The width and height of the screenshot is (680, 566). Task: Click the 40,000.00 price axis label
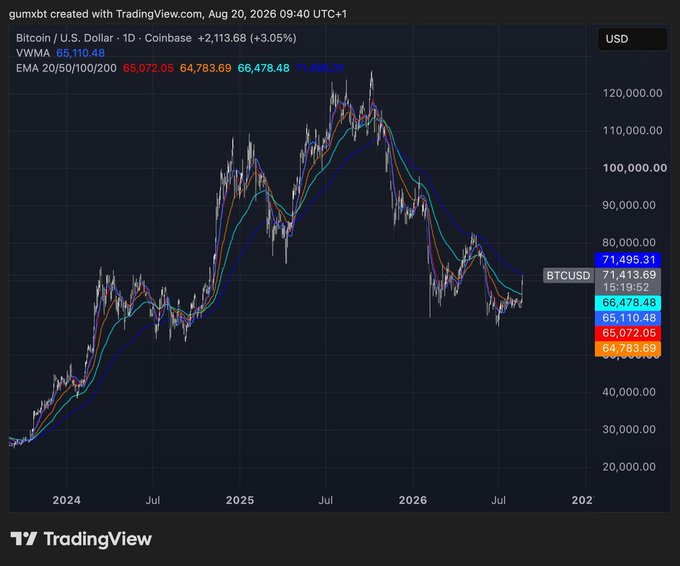click(629, 392)
